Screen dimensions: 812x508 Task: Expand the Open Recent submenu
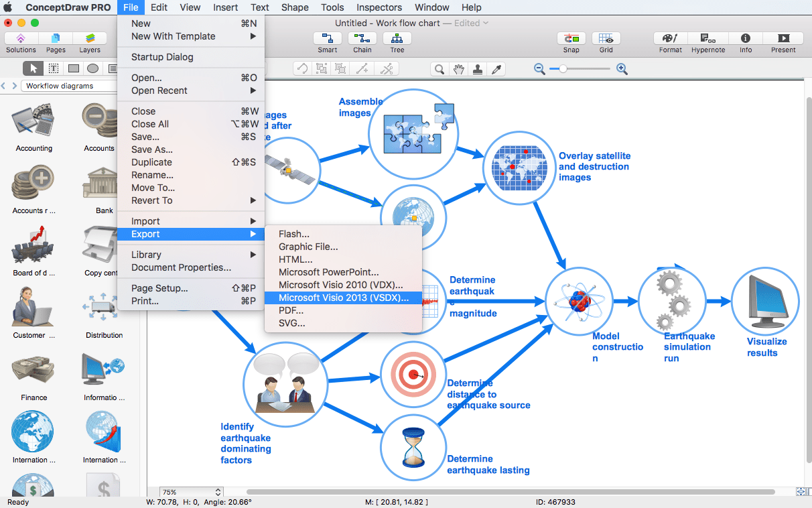tap(191, 90)
